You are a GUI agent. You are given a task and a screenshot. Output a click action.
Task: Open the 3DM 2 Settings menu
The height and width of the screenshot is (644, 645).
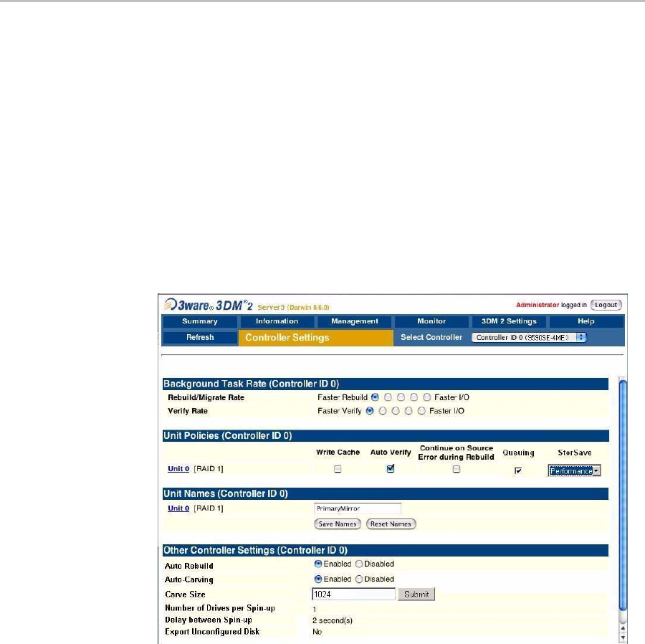pos(509,321)
